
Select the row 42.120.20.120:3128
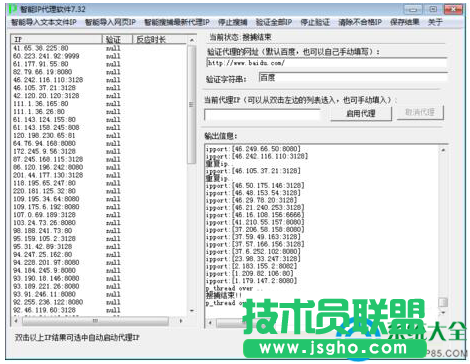46,96
